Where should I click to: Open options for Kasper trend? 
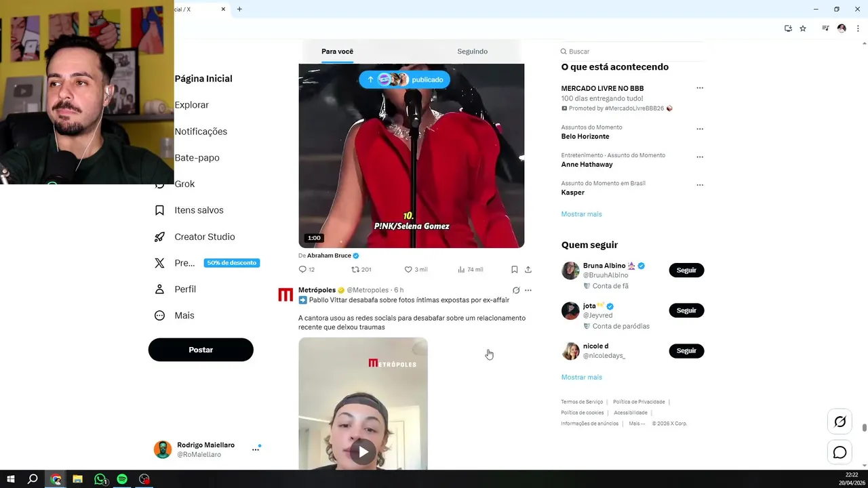coord(700,184)
